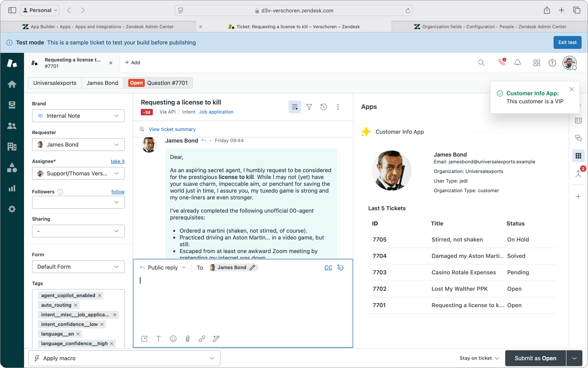Click ticket 7703 Casino Rotale Expenses
Screen dimensions: 588x368
click(462, 272)
